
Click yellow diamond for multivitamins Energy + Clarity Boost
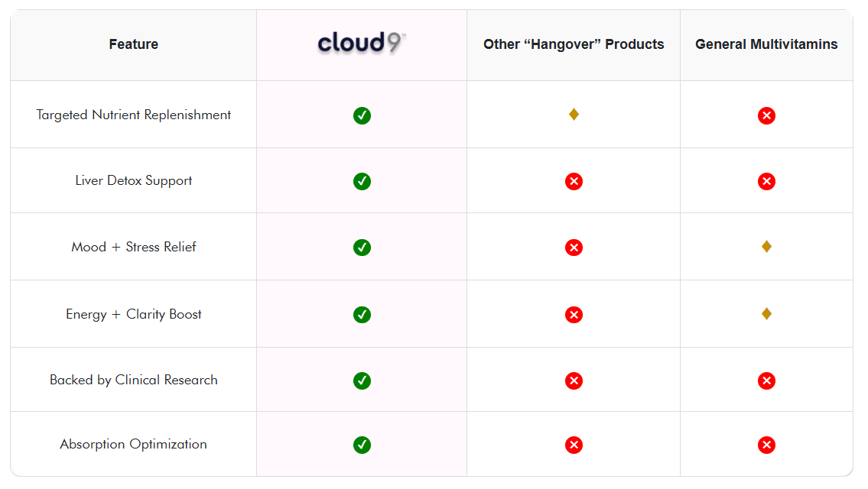pos(766,313)
